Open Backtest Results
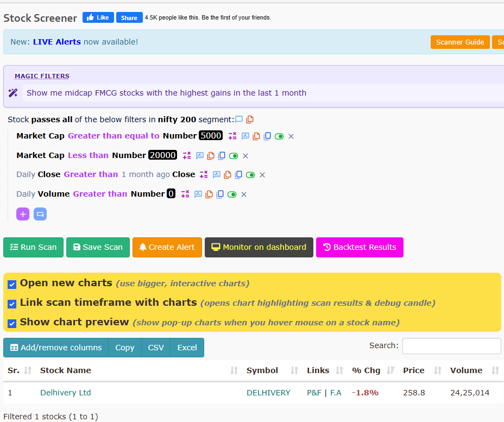Viewport: 504px width, 422px height. (360, 247)
